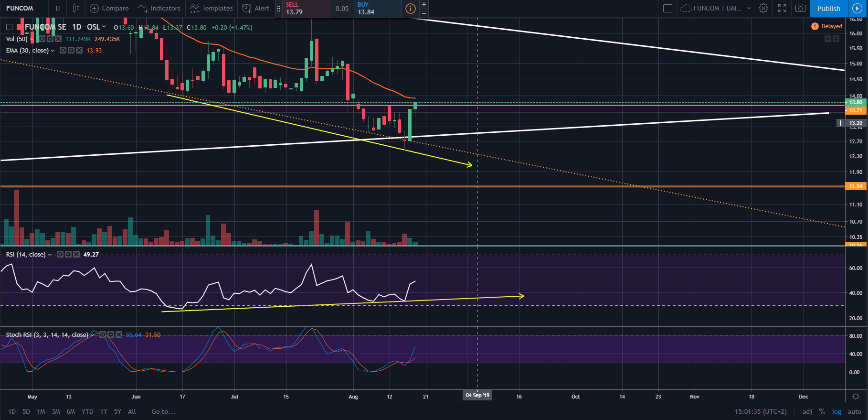Toggle visibility of Stoch RSI indicator
This screenshot has width=868, height=420.
click(x=102, y=334)
